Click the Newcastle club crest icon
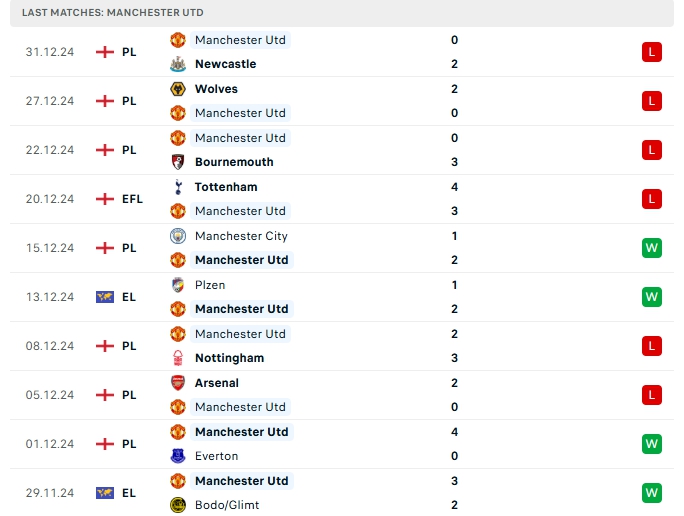The height and width of the screenshot is (516, 684). tap(178, 64)
